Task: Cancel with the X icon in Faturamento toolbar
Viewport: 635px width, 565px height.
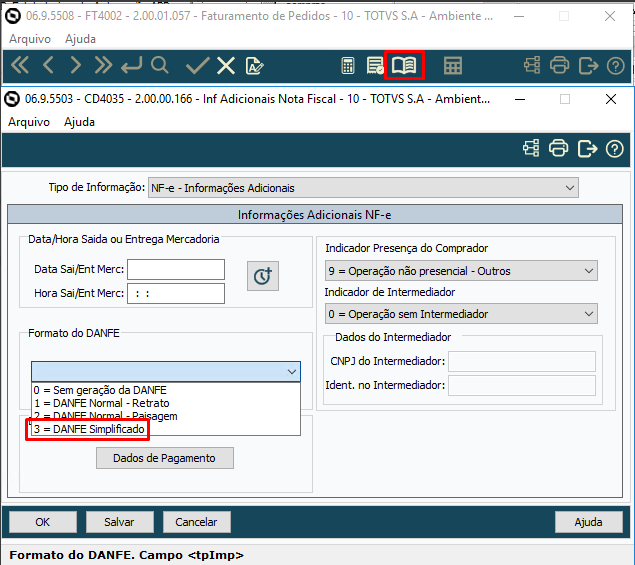Action: coord(226,65)
